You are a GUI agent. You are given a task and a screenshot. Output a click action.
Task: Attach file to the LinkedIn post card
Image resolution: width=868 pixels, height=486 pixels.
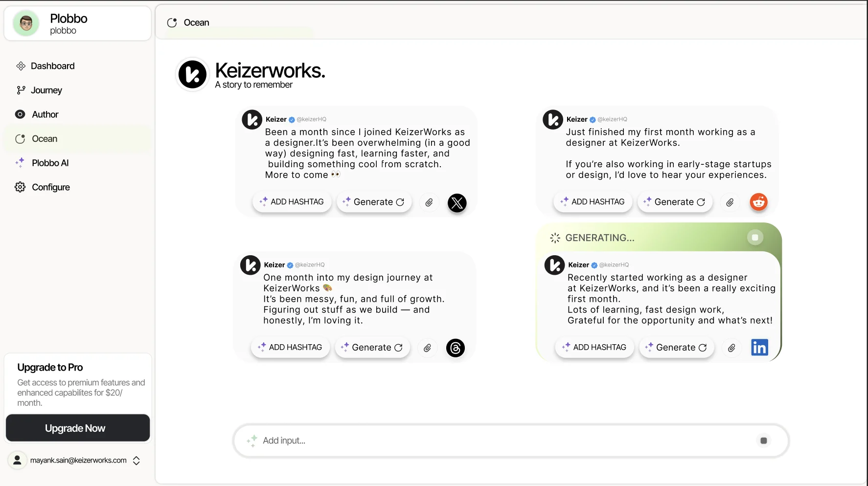[731, 348]
